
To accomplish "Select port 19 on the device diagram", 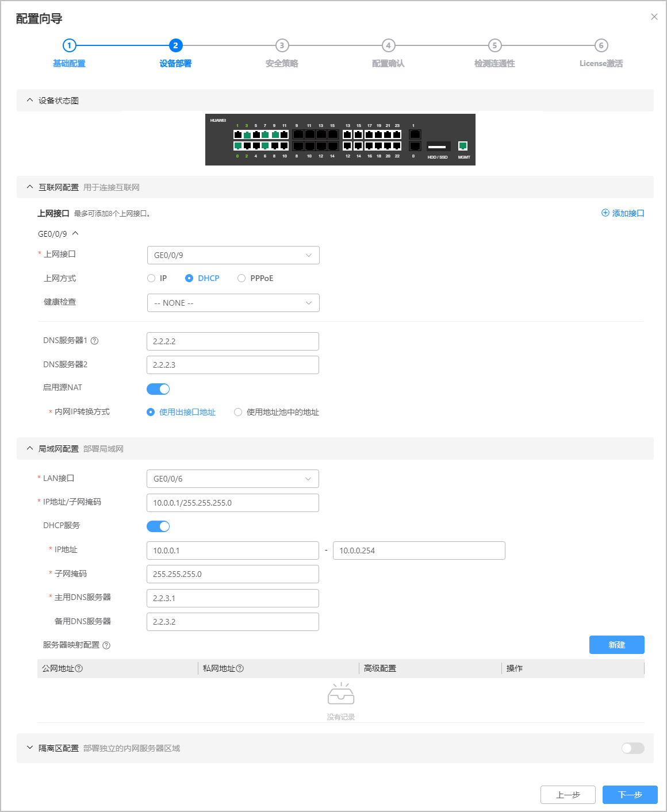I will click(x=378, y=134).
